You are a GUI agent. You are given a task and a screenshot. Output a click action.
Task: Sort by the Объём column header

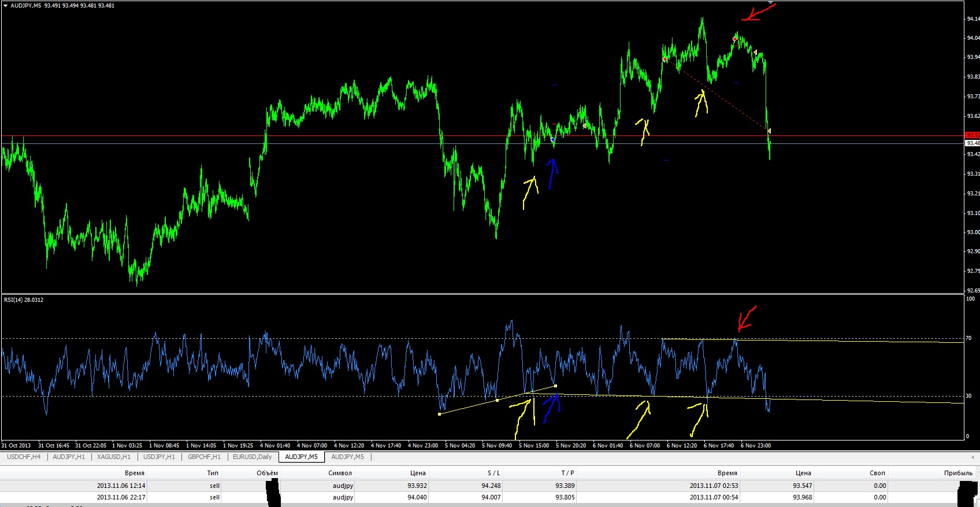click(x=268, y=473)
